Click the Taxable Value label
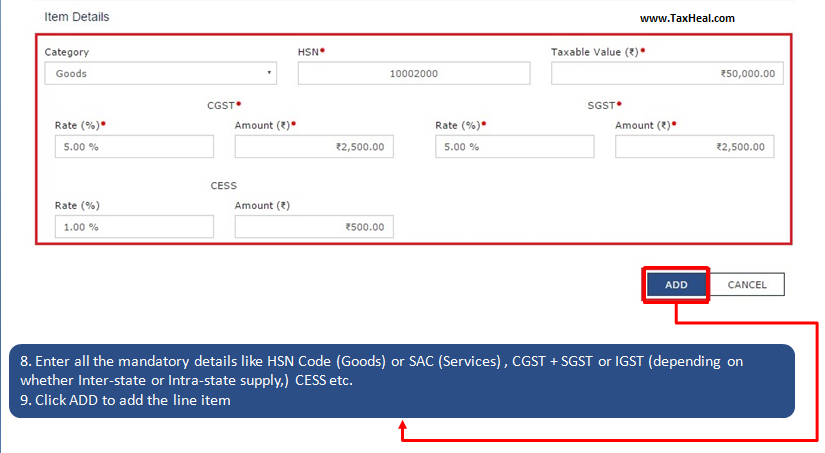Image resolution: width=825 pixels, height=453 pixels. (594, 52)
